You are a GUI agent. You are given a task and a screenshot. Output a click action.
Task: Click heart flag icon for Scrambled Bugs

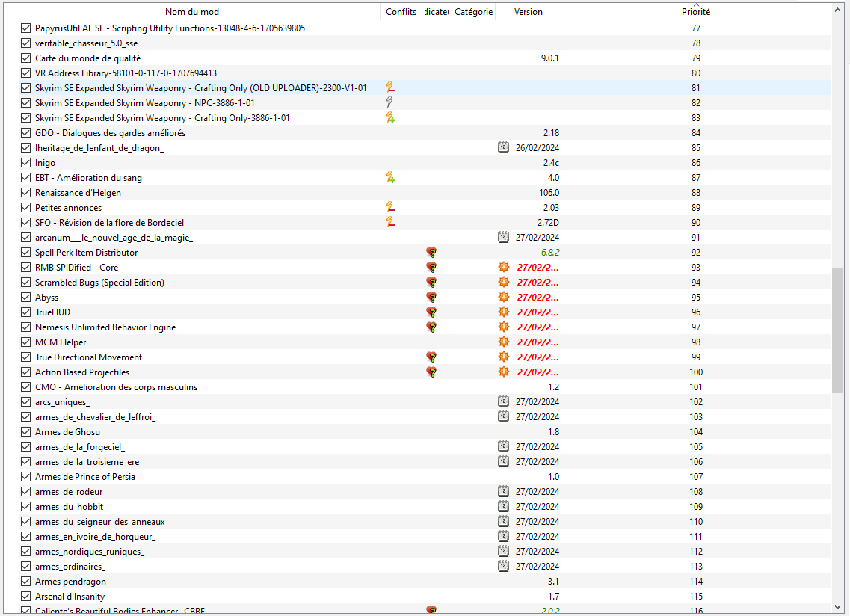click(431, 282)
